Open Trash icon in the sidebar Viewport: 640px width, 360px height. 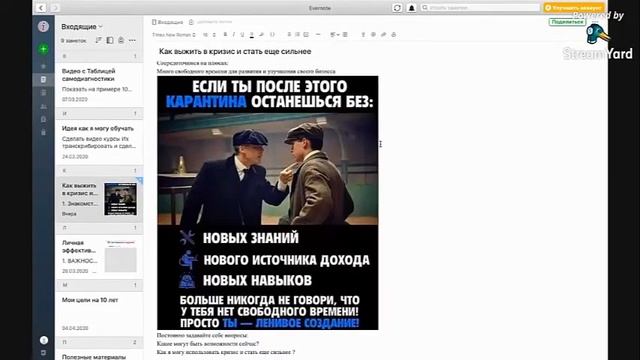tap(43, 132)
